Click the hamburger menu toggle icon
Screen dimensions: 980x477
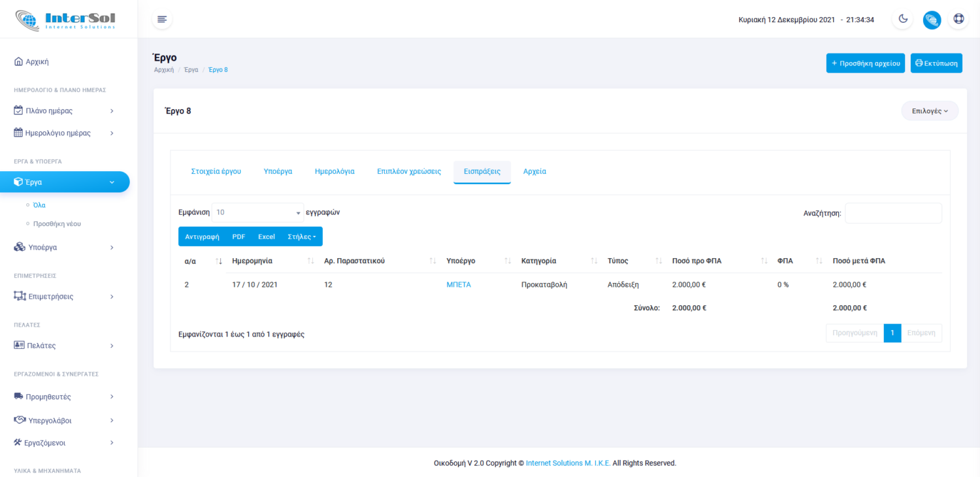pyautogui.click(x=162, y=20)
